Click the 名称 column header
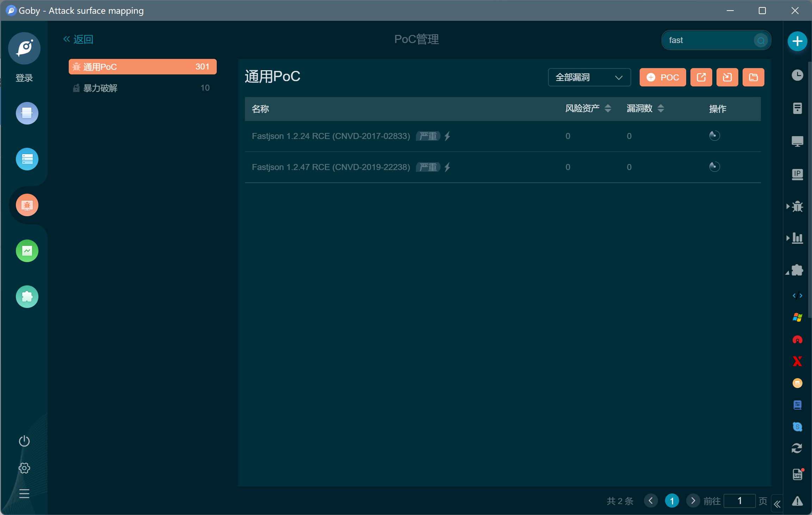This screenshot has height=515, width=812. click(260, 109)
